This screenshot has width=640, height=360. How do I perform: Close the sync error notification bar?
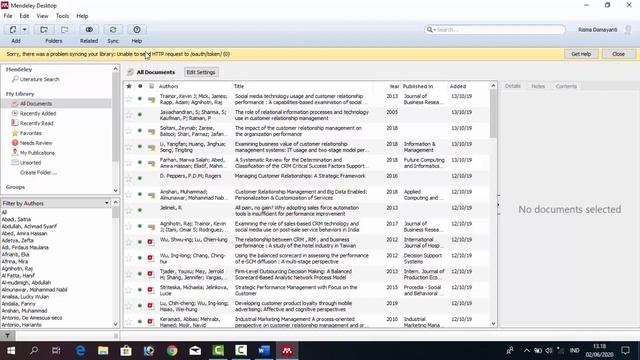click(618, 54)
